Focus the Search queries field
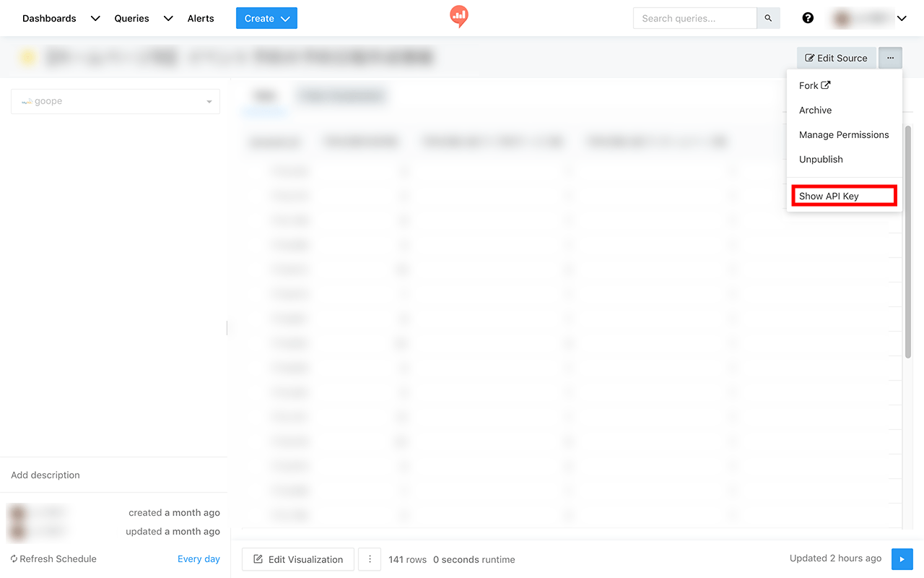 coord(694,18)
